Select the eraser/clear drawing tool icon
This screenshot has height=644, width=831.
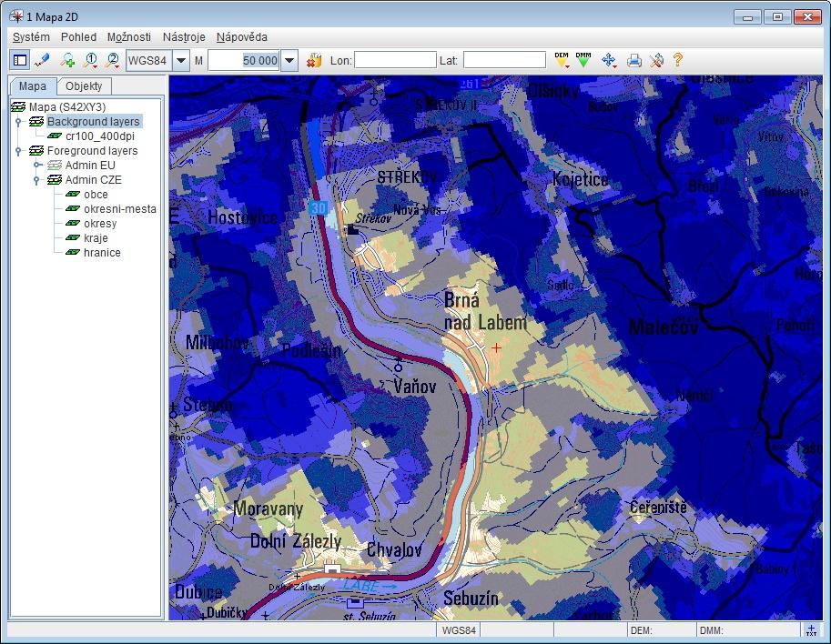pyautogui.click(x=43, y=60)
